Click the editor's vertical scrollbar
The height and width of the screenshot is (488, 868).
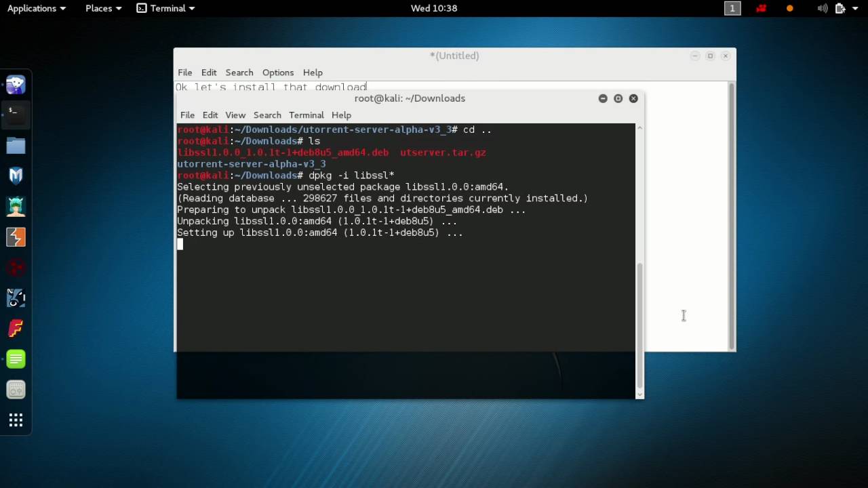[732, 216]
